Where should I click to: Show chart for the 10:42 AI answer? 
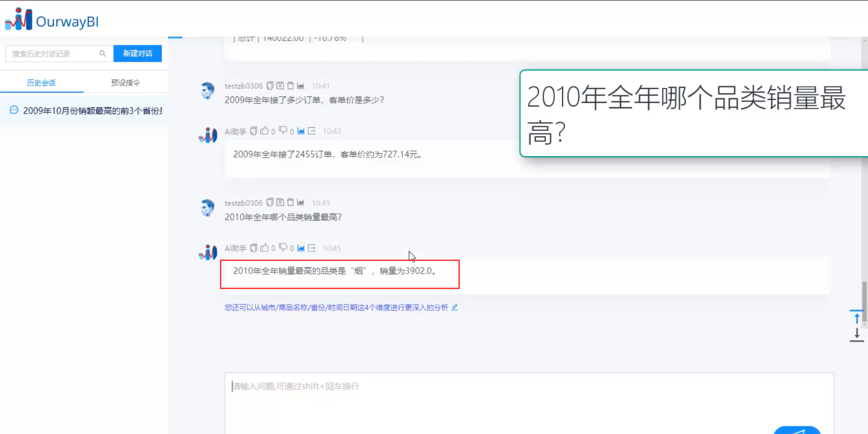301,131
